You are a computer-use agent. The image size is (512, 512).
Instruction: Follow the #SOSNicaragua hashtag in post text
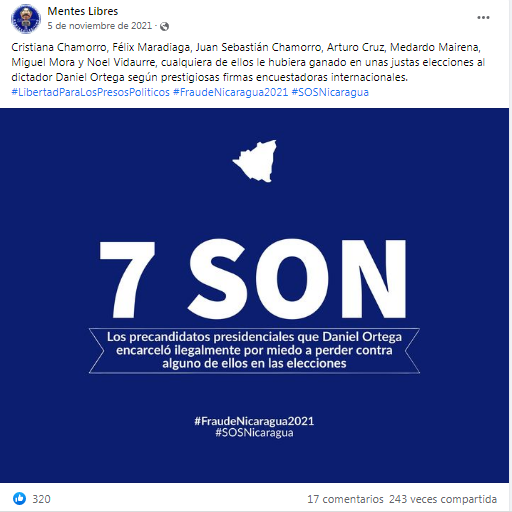330,92
